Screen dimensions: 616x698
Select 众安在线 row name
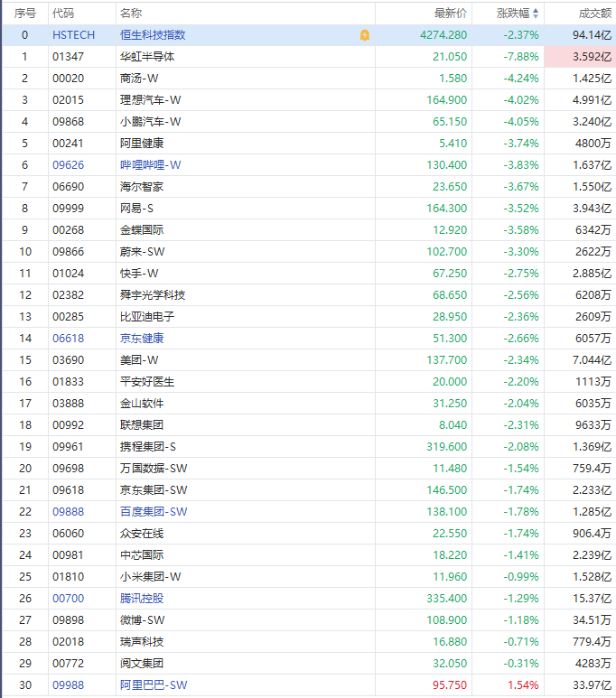pos(142,534)
